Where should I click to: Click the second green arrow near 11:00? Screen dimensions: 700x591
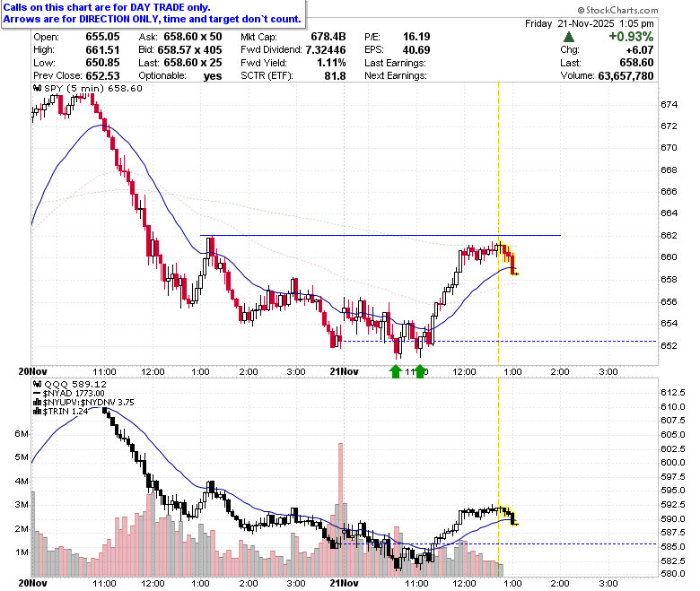click(420, 371)
